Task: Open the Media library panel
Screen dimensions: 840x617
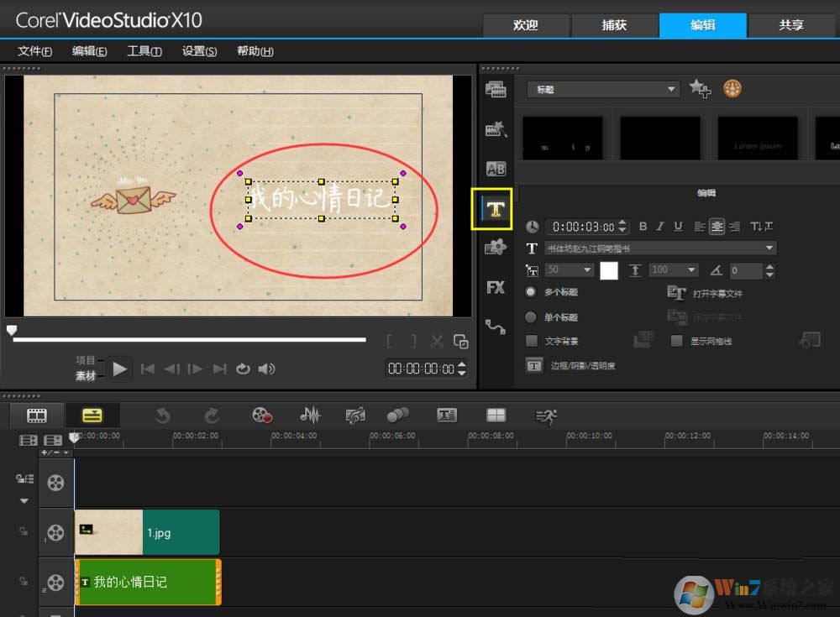Action: point(496,89)
